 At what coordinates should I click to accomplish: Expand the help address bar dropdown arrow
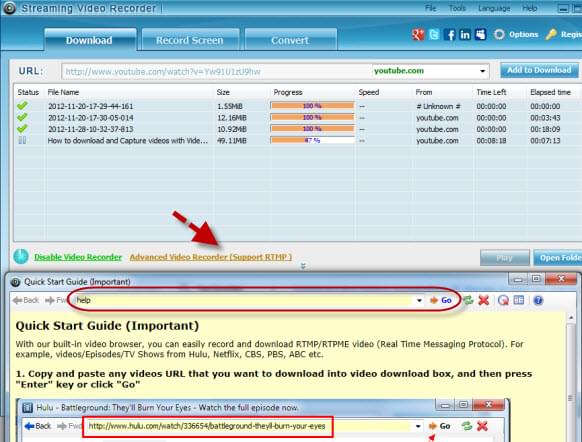tap(419, 300)
